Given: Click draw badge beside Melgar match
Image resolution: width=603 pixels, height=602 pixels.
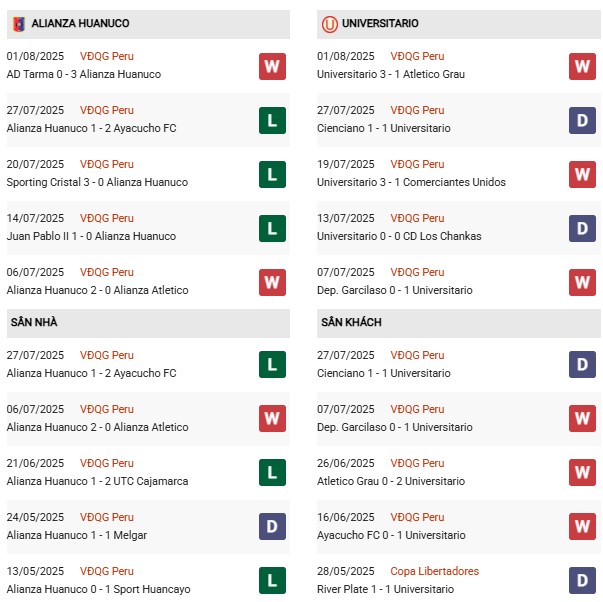Looking at the screenshot, I should pos(272,525).
